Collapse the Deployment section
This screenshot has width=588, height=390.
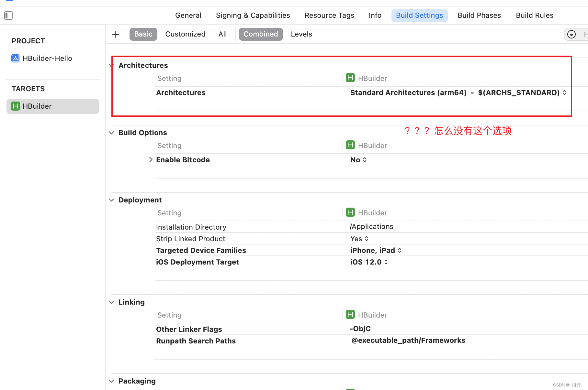click(x=112, y=200)
